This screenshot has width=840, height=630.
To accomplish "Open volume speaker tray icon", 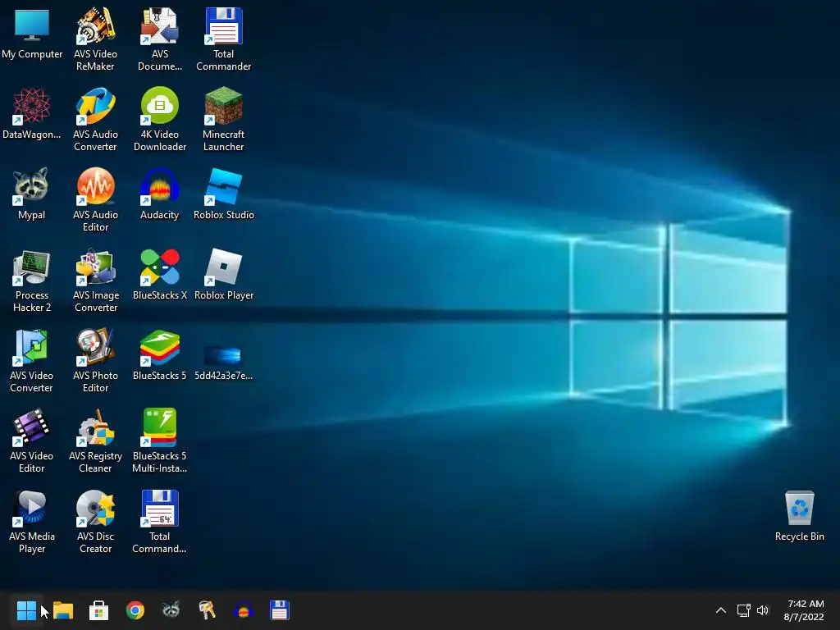I will point(763,610).
